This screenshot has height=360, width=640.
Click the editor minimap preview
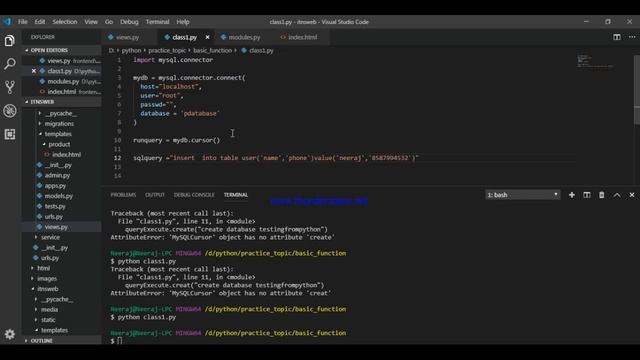coord(595,61)
